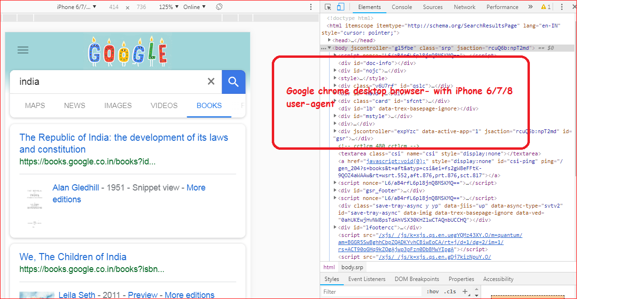Click the Preview link for Leila Seth

[x=143, y=295]
